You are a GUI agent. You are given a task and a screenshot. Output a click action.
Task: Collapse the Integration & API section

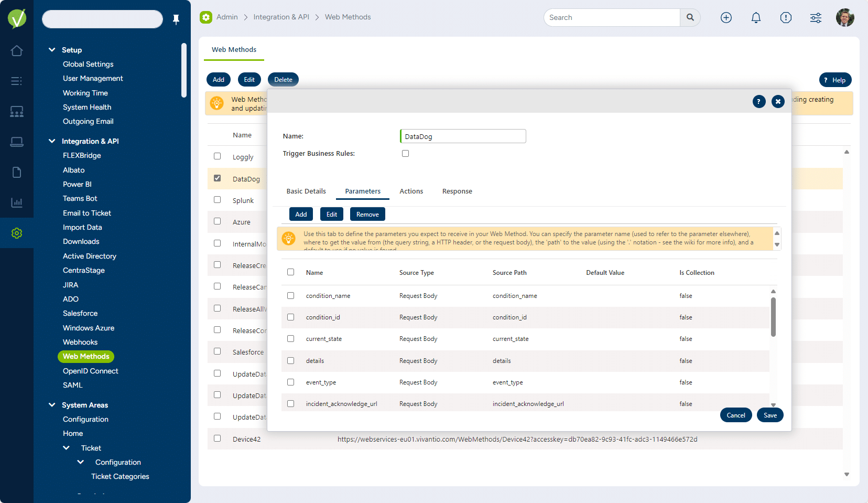(x=52, y=141)
